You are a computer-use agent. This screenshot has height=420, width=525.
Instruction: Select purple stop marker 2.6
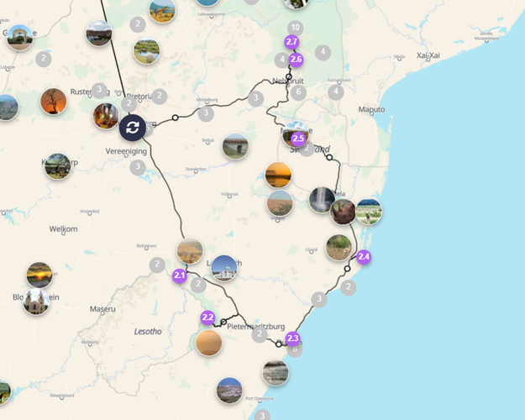(296, 60)
